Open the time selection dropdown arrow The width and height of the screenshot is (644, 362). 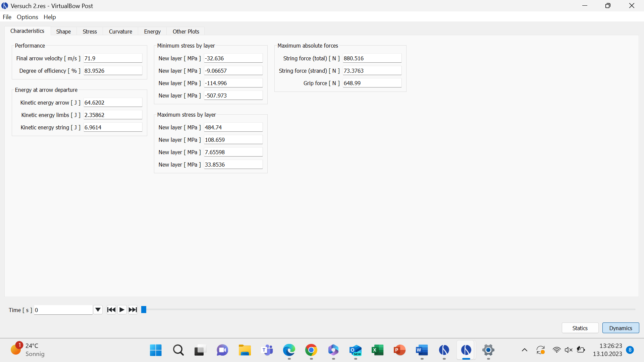click(x=98, y=310)
